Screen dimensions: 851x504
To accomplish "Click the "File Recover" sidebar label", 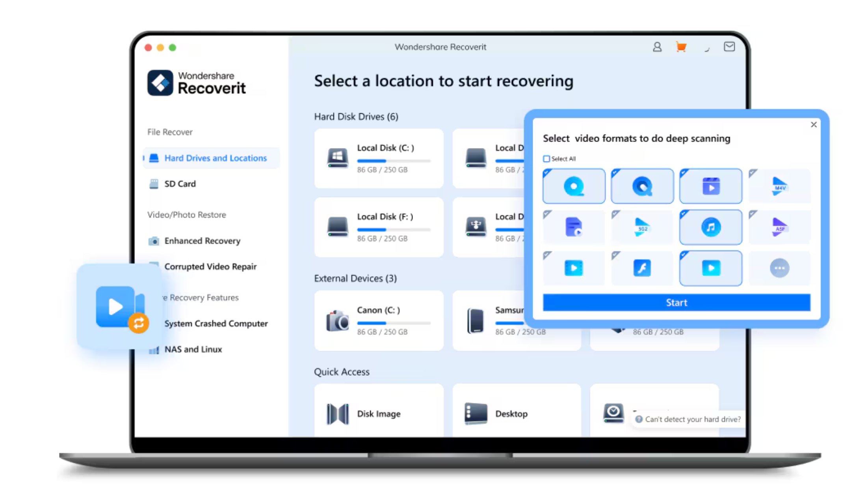I will [x=170, y=132].
